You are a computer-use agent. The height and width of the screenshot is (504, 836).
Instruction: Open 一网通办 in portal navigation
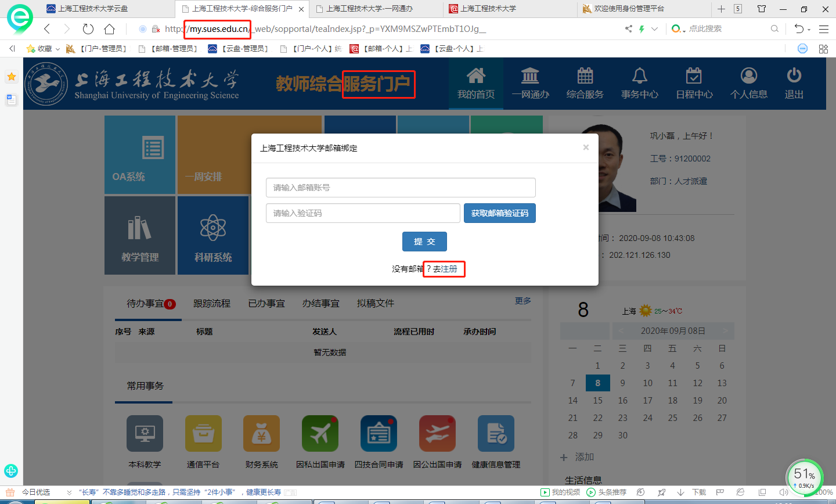point(530,84)
